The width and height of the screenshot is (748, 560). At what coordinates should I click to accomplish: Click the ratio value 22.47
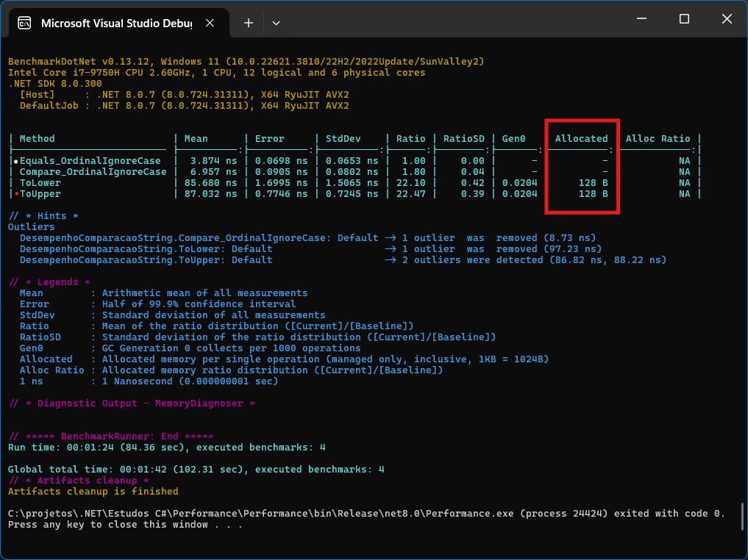tap(410, 194)
